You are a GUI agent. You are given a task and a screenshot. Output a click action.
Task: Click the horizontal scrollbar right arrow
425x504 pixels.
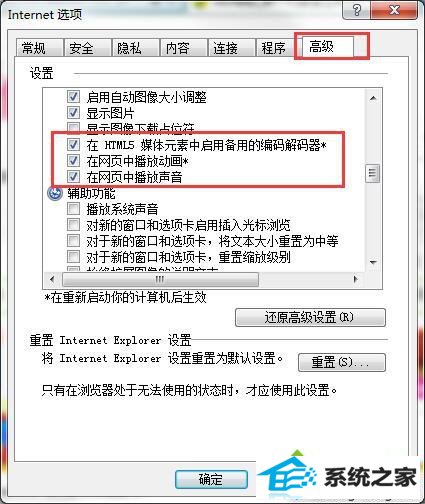pyautogui.click(x=356, y=279)
